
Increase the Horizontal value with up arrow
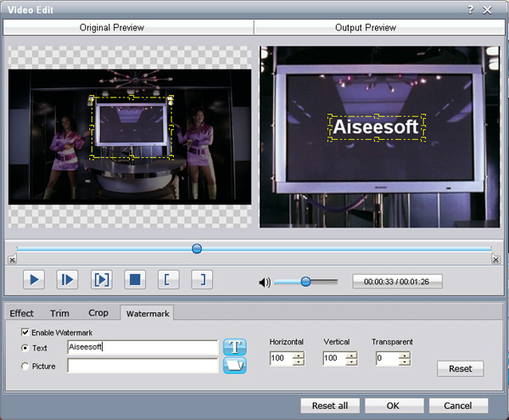point(298,356)
